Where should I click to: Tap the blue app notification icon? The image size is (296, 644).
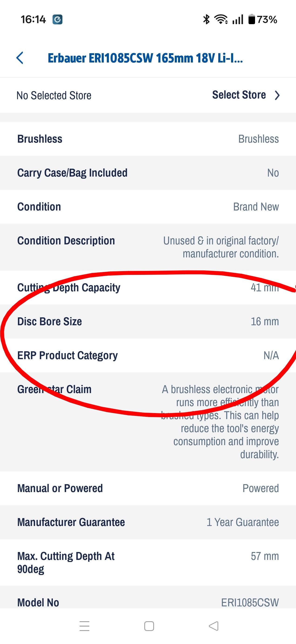coord(57,20)
